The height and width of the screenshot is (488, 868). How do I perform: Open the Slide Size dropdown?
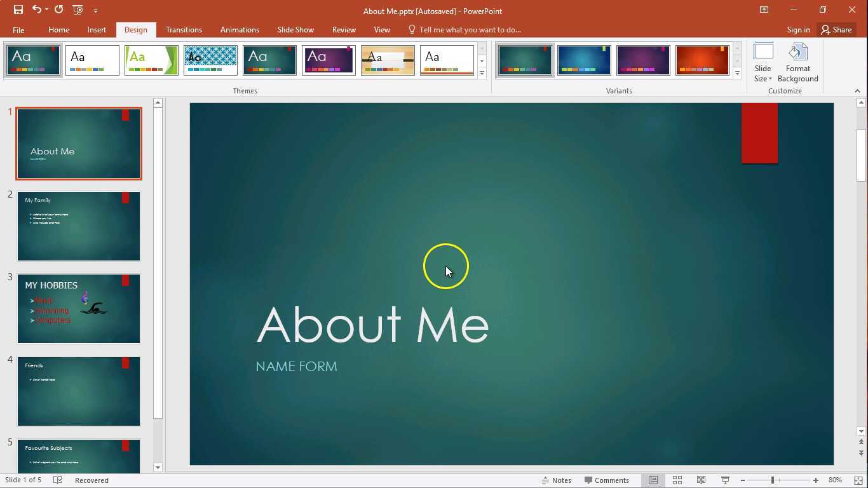pos(763,60)
